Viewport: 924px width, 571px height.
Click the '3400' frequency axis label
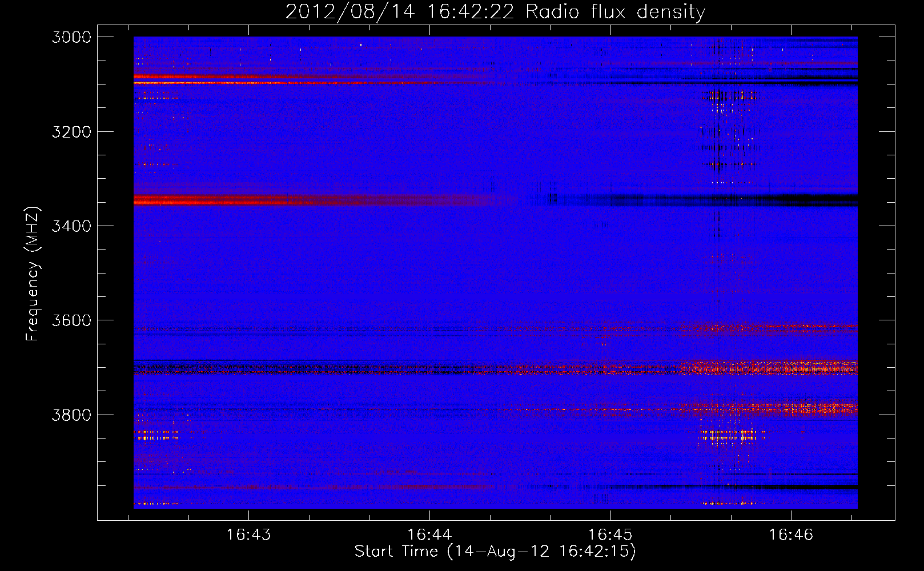point(71,226)
